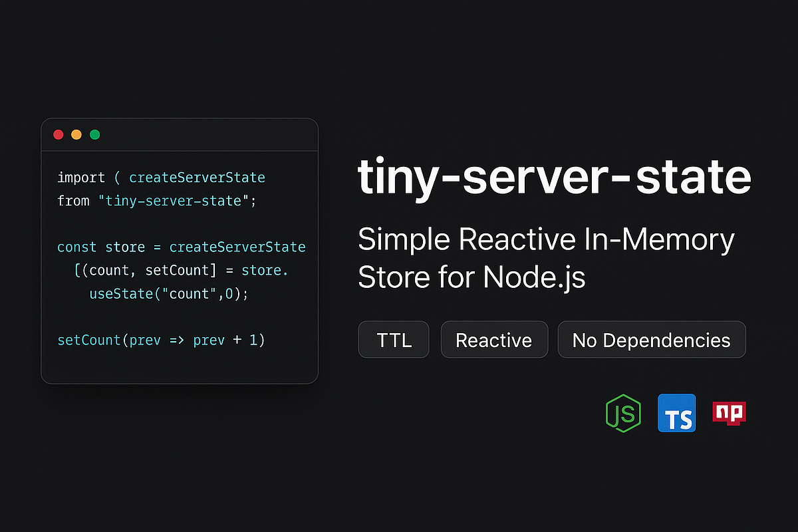Click the createServerState function name
Viewport: 798px width, 532px height.
coord(197,177)
